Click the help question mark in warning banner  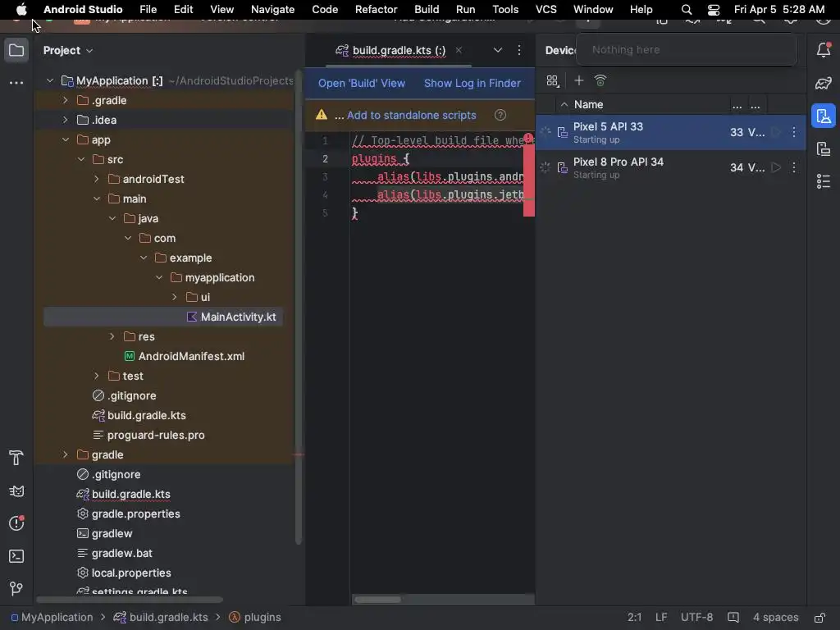pos(500,115)
